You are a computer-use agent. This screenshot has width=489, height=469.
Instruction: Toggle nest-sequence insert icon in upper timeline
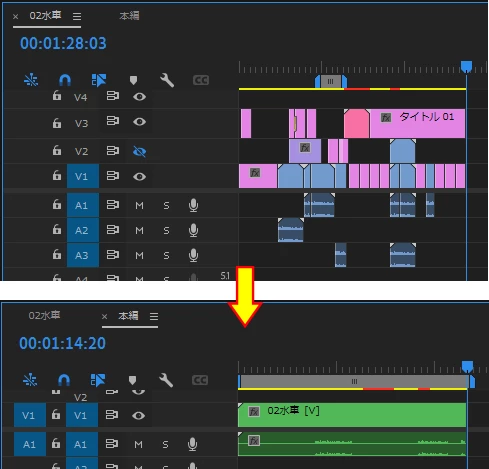point(31,80)
